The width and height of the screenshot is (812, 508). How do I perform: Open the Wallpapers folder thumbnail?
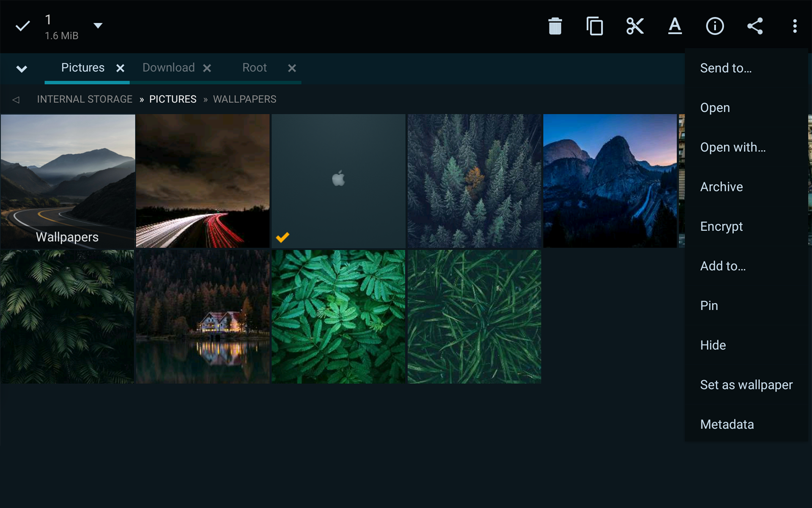point(68,181)
